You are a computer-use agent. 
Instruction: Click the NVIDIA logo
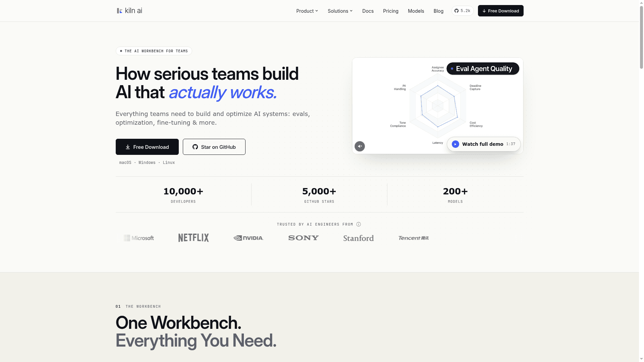(249, 238)
